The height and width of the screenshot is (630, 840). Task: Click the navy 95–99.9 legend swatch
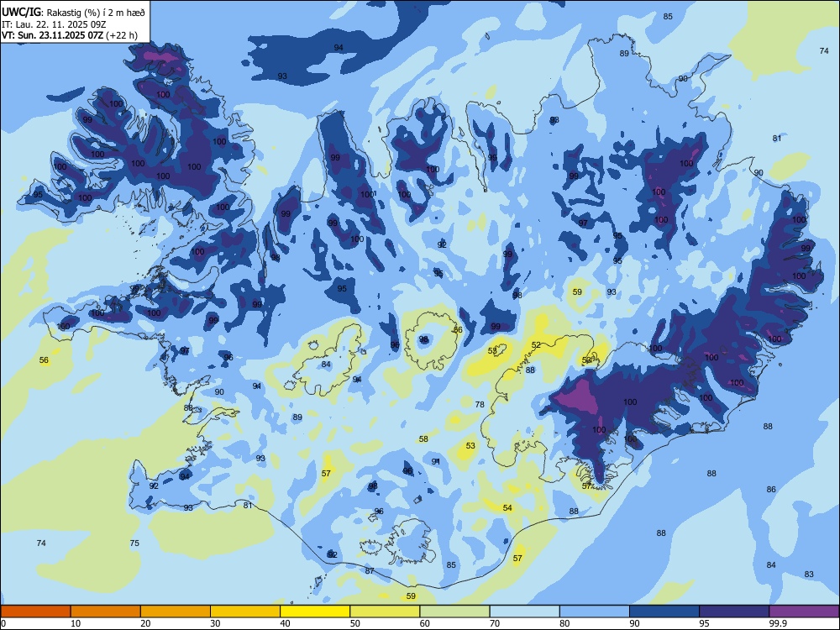[x=734, y=612]
